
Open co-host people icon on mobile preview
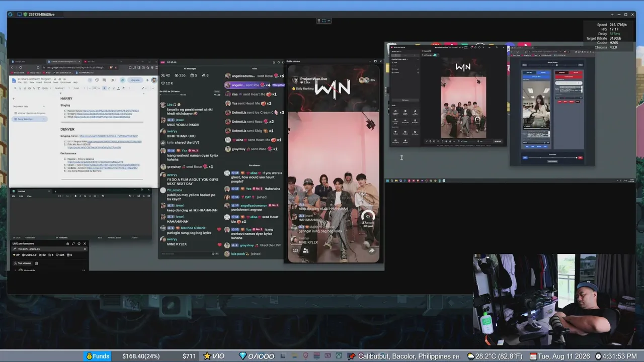click(305, 250)
